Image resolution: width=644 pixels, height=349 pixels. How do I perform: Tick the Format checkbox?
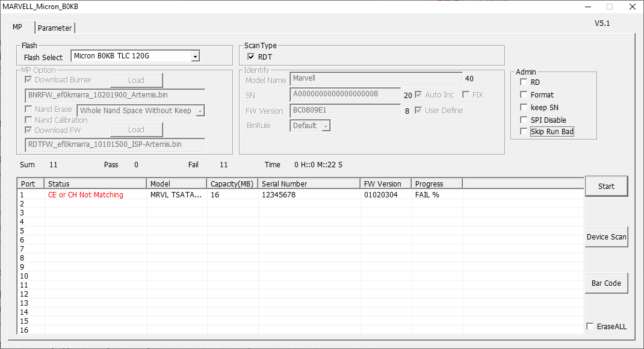tap(524, 95)
